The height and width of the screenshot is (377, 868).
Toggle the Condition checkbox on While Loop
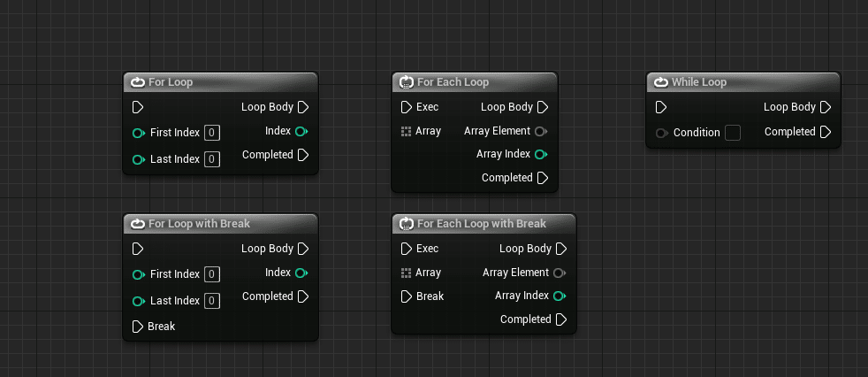pos(733,133)
